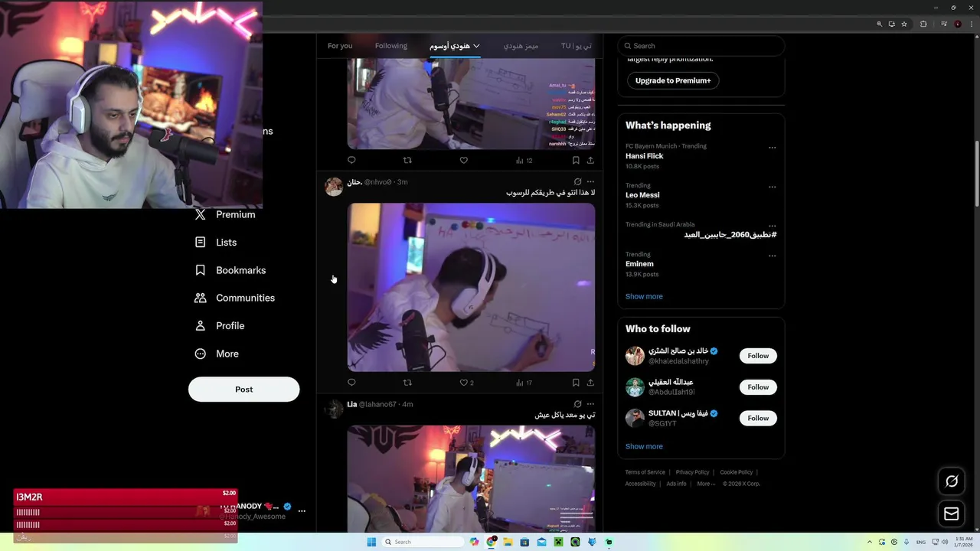980x551 pixels.
Task: Open Terms of Service link
Action: 645,472
